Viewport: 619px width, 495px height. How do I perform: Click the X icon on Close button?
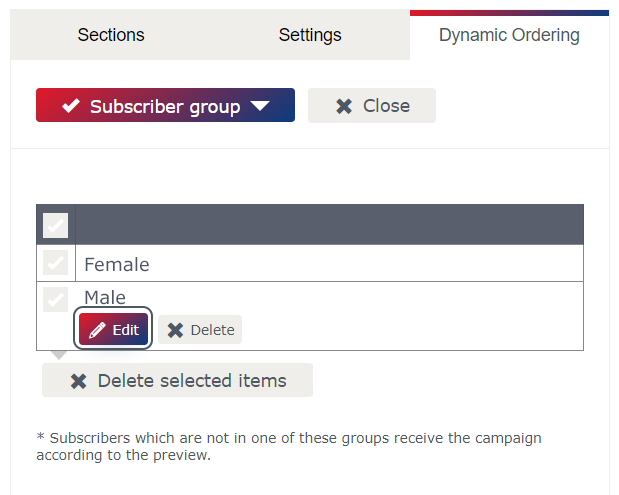344,106
